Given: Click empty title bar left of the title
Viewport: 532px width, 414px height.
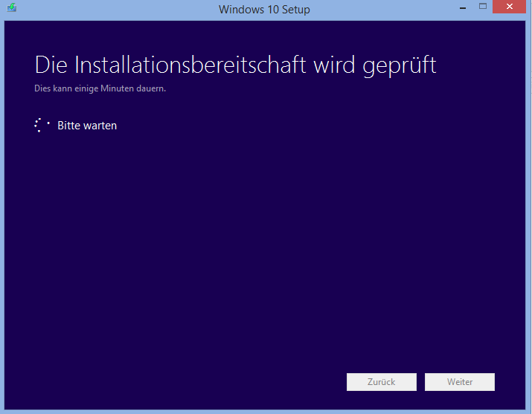Looking at the screenshot, I should [x=112, y=10].
